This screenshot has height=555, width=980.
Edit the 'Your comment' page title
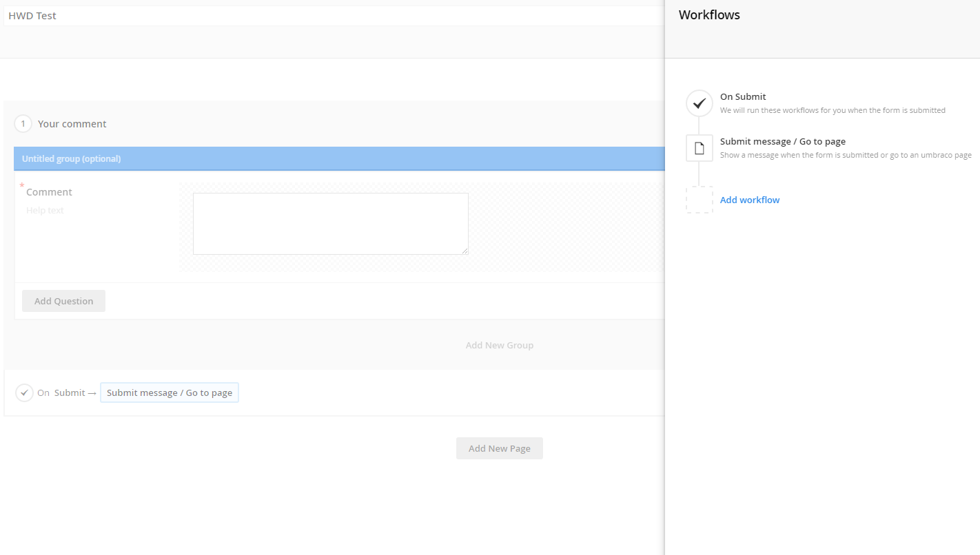(x=72, y=124)
